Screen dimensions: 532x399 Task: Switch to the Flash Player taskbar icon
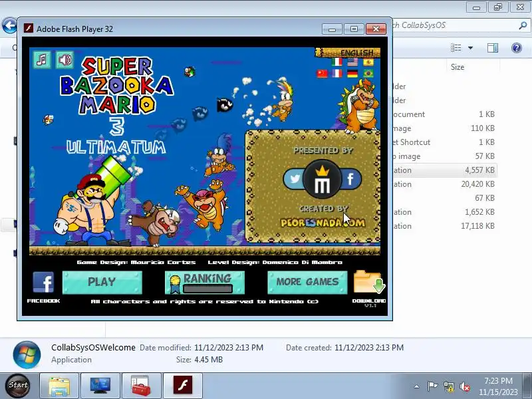coord(182,386)
